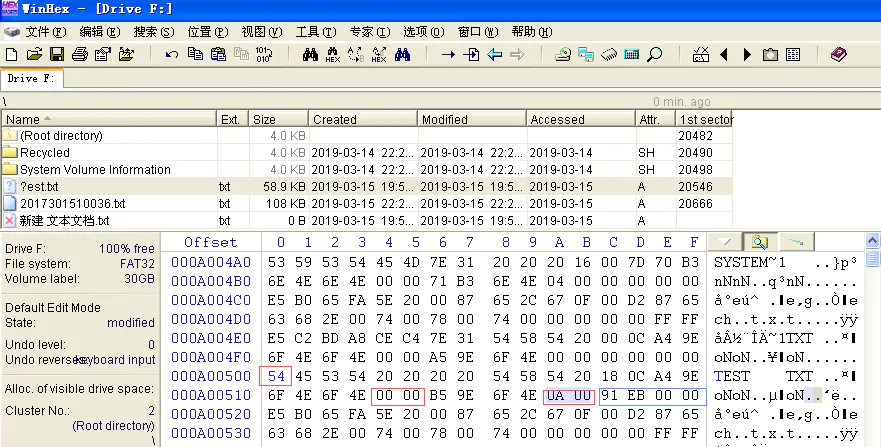
Task: Save sectors with the floppy disk icon
Action: click(57, 54)
